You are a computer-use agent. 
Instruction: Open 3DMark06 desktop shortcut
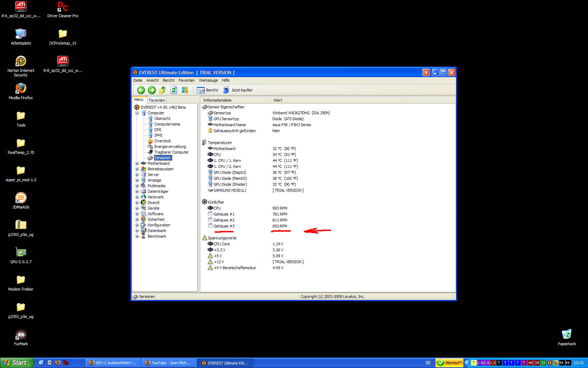[x=21, y=201]
